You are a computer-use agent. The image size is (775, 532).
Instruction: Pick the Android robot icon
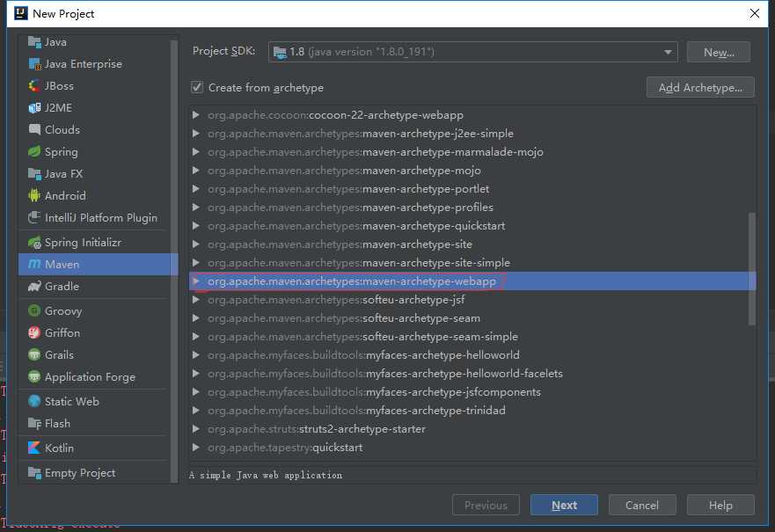34,195
